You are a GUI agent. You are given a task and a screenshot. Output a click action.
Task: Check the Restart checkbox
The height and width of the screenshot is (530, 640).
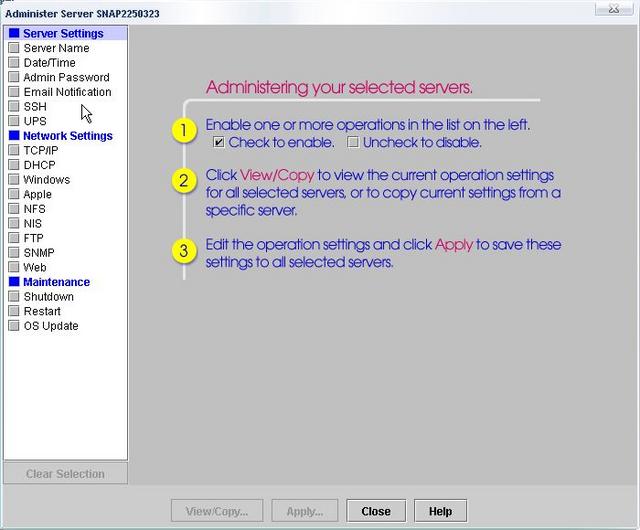(14, 311)
